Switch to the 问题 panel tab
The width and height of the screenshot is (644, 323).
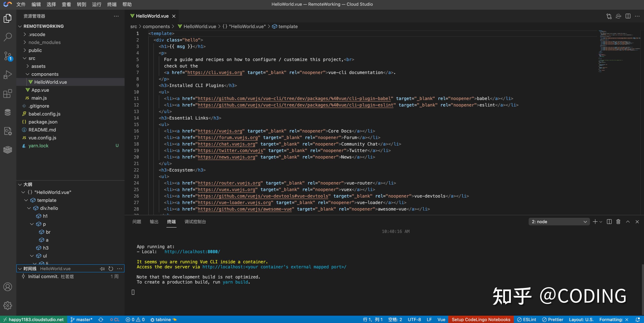click(137, 222)
